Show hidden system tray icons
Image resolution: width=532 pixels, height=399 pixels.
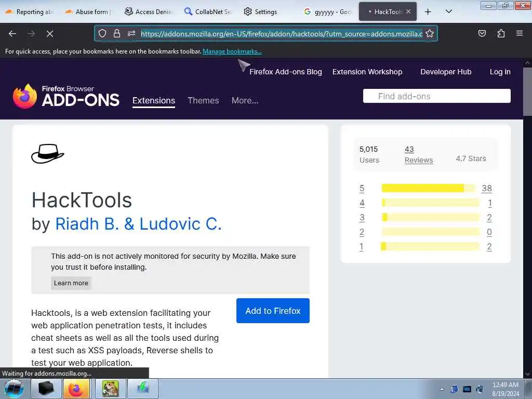(442, 389)
